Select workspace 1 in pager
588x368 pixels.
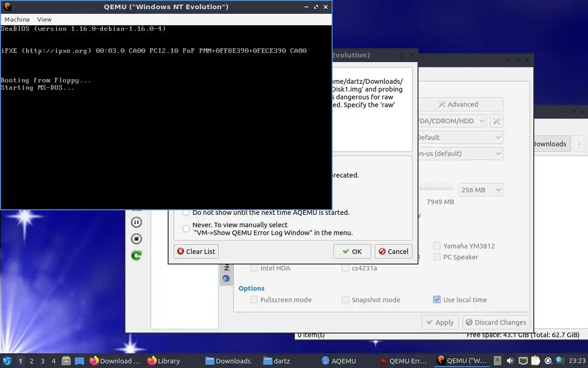[x=20, y=361]
